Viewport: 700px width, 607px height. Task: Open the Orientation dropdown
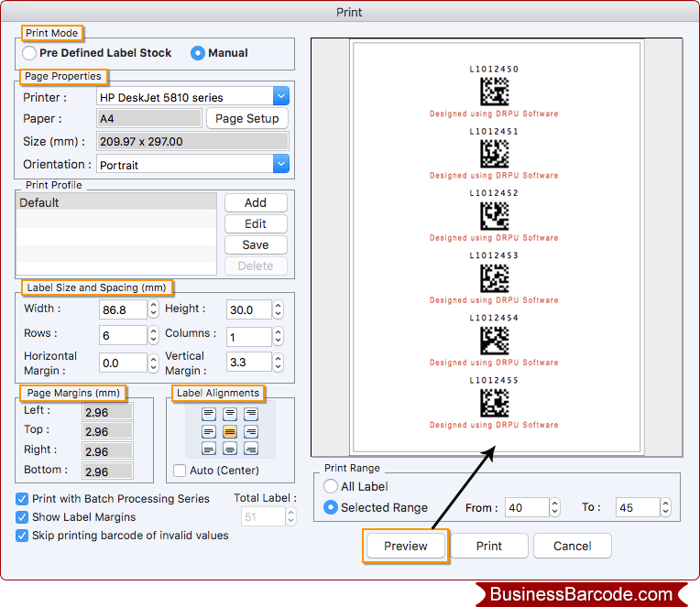coord(280,164)
